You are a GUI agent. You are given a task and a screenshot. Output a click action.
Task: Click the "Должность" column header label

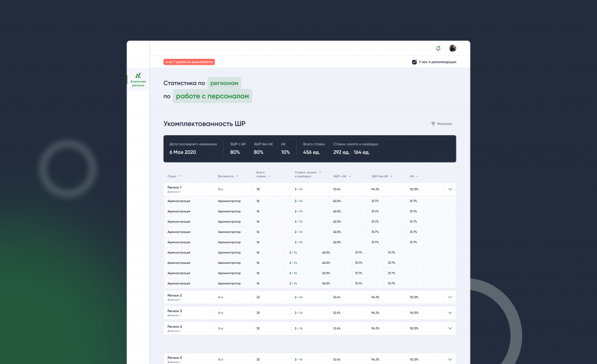226,176
